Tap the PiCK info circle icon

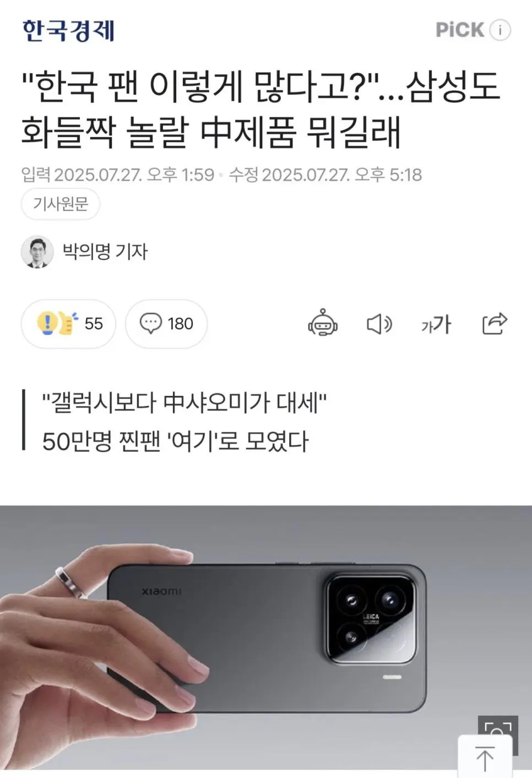500,30
